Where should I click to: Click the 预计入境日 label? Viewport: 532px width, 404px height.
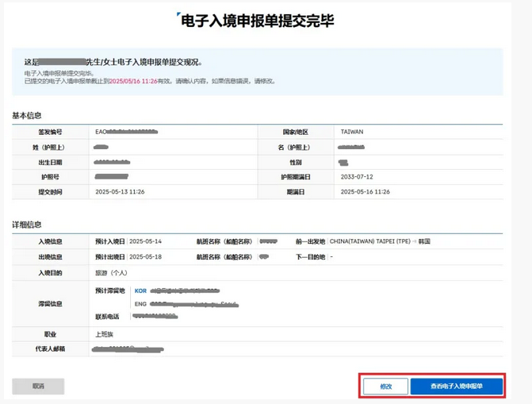[x=110, y=241]
